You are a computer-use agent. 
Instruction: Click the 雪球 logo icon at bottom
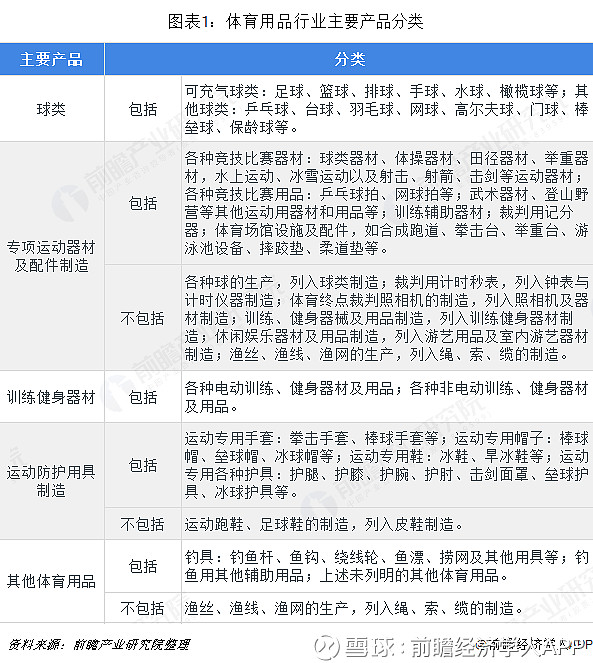[327, 647]
